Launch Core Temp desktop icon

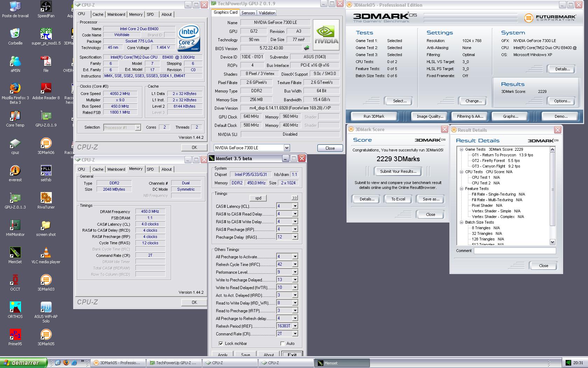15,119
